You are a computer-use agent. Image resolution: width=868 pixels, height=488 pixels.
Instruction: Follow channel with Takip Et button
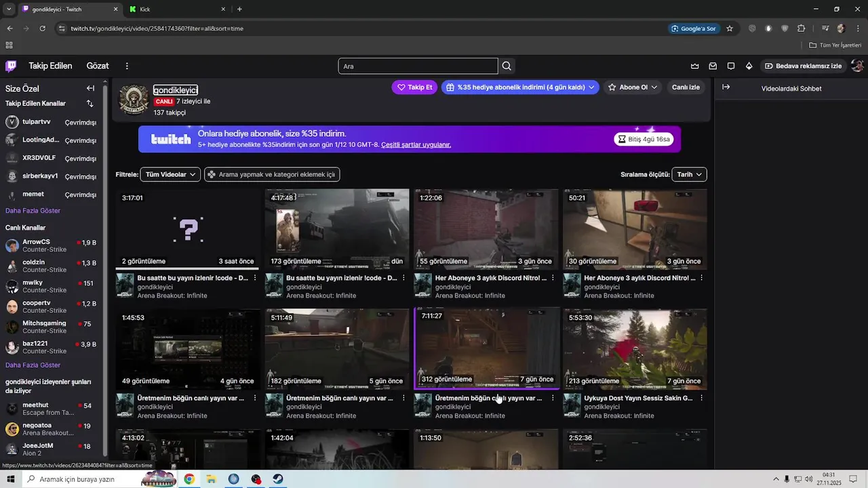click(x=414, y=87)
